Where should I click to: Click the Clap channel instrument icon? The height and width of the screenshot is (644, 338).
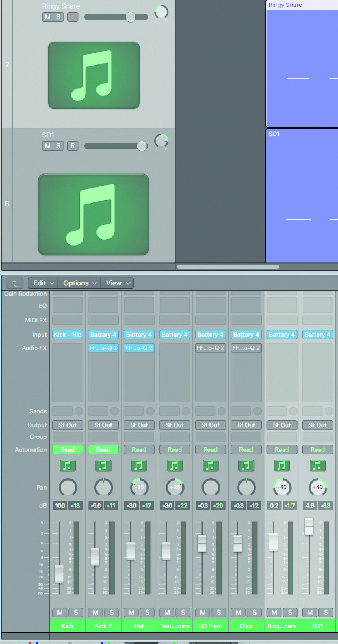(246, 466)
